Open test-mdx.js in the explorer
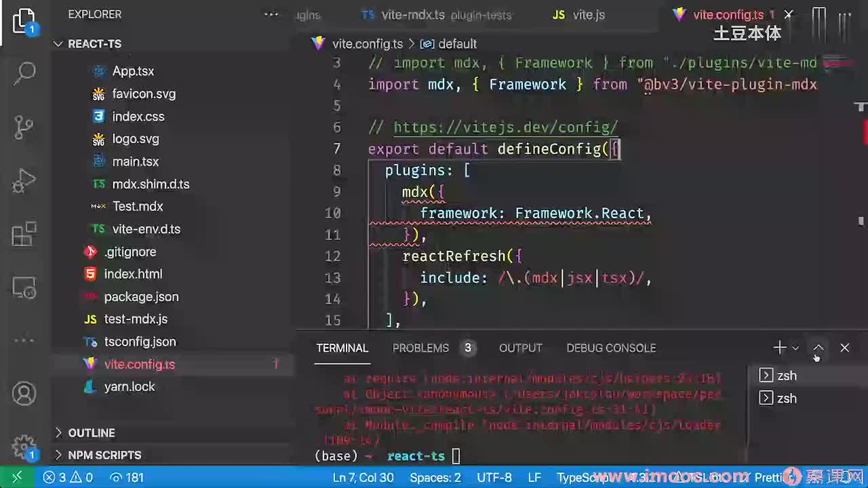Image resolution: width=868 pixels, height=488 pixels. [136, 319]
